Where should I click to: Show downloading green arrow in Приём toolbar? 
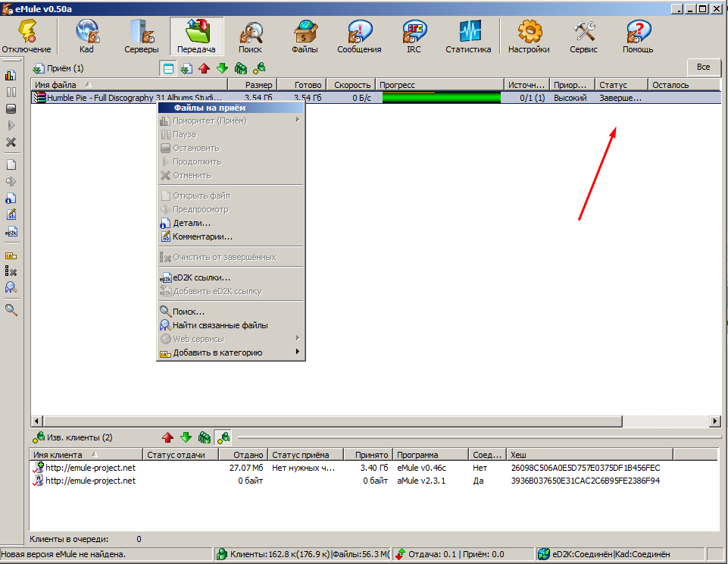(223, 69)
